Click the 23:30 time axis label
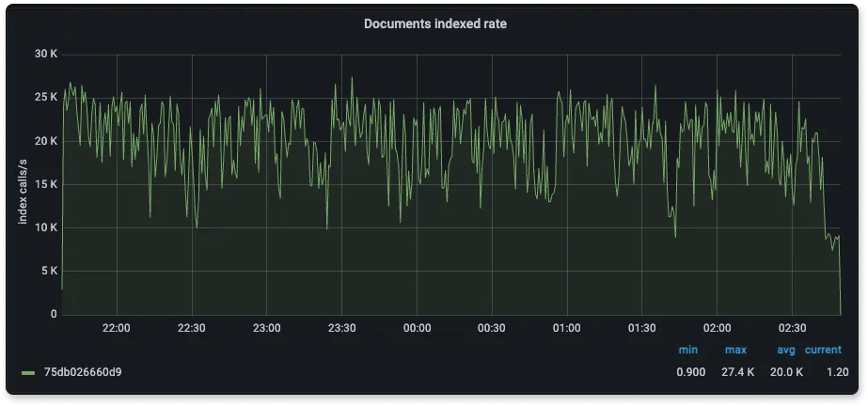Viewport: 868px width, 406px height. [x=341, y=328]
